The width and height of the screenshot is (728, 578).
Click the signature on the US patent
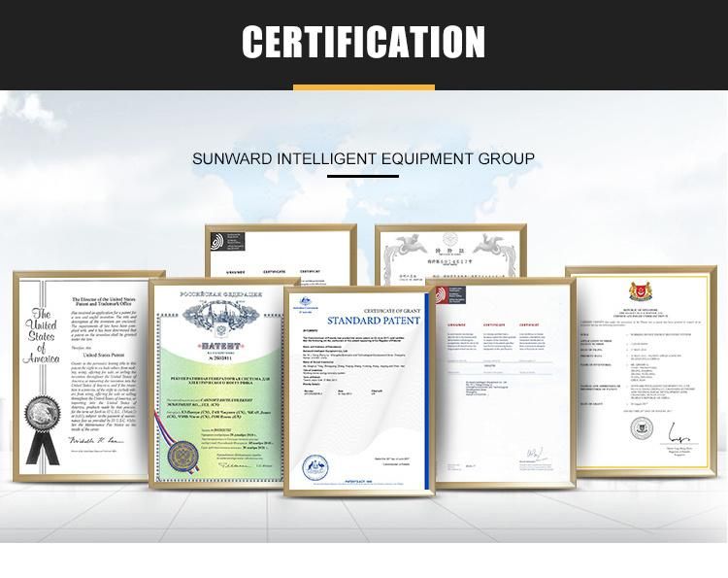click(96, 440)
